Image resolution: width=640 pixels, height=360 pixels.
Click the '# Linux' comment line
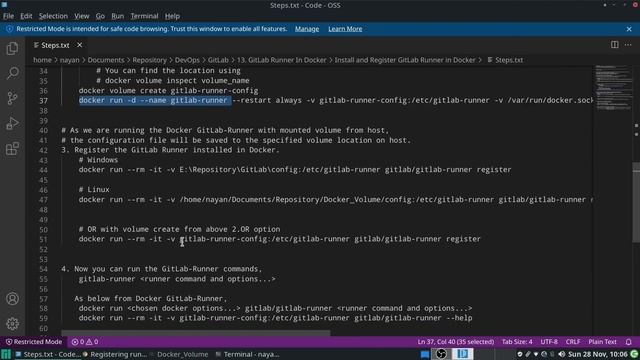[94, 190]
